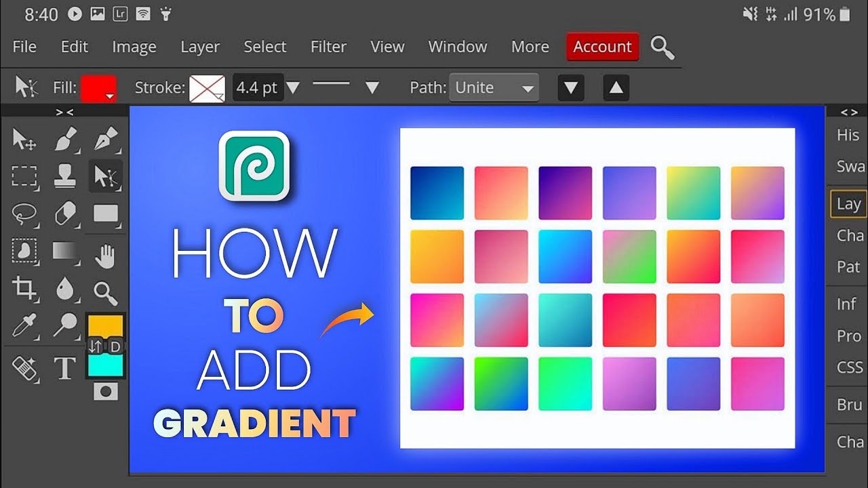Screen dimensions: 868x488
Task: Click the 4.4 pt stroke width field
Action: (257, 87)
